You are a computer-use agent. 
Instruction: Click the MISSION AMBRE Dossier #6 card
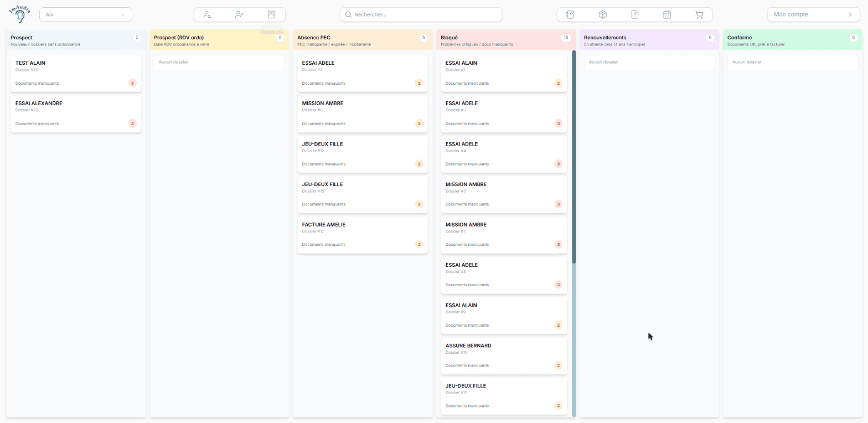[x=363, y=114]
